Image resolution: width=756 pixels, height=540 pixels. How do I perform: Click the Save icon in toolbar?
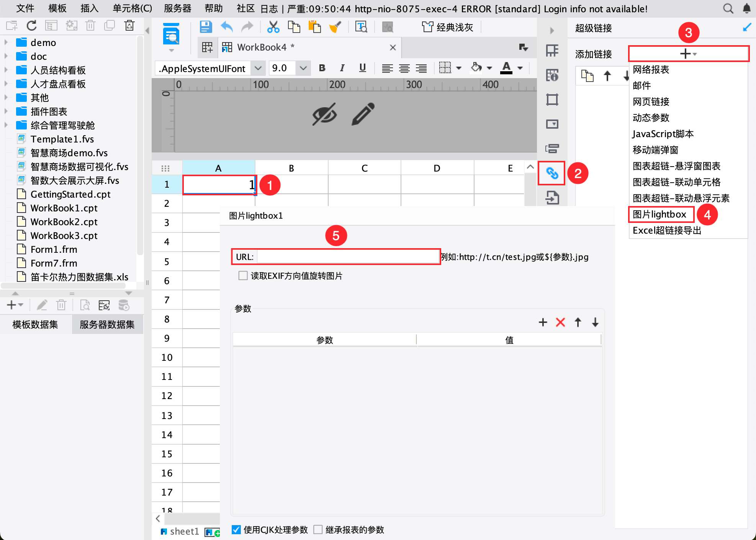tap(206, 27)
